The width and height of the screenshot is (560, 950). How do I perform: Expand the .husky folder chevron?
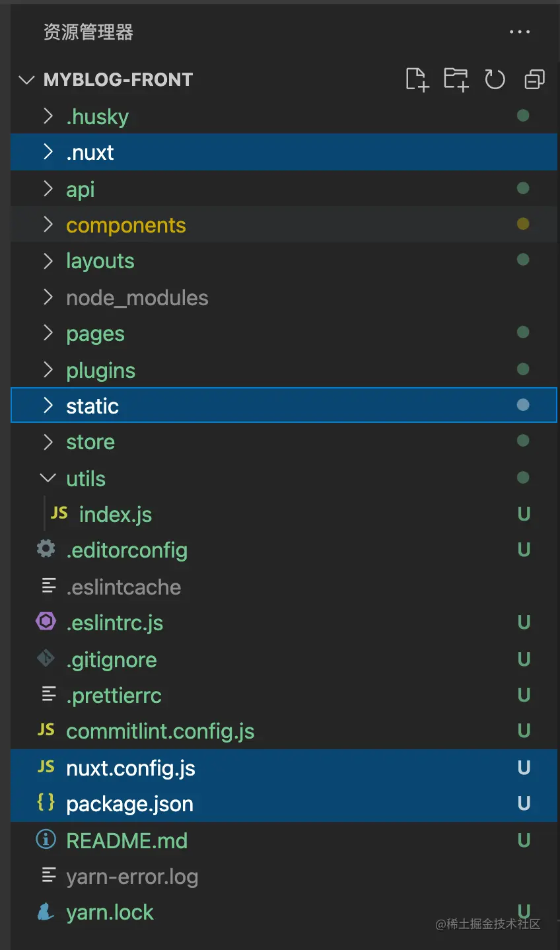tap(48, 116)
